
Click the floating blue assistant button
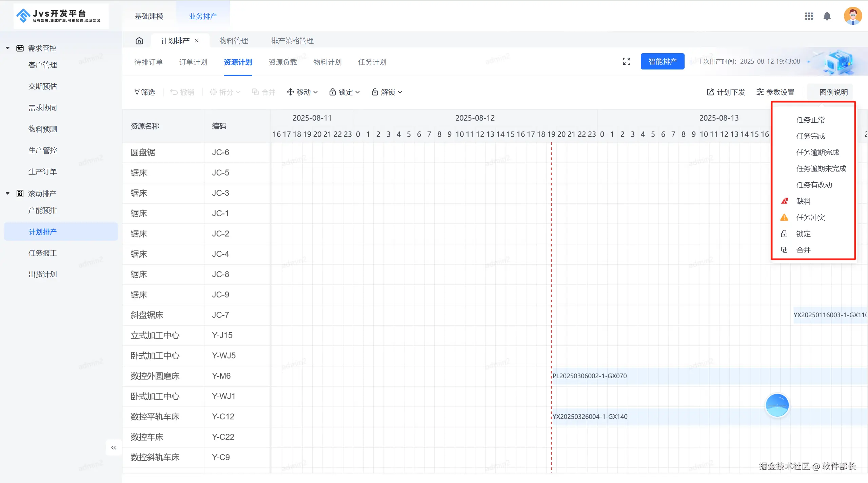(777, 405)
